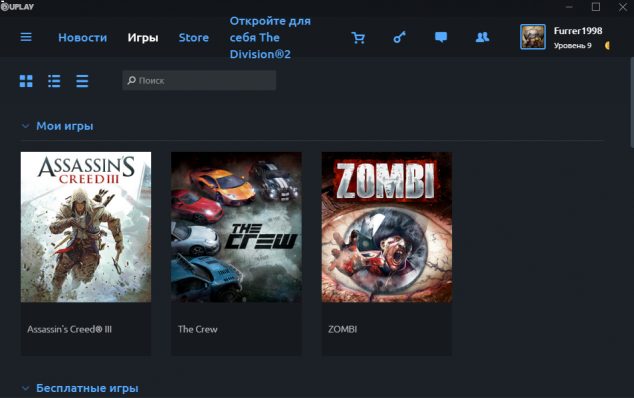Collapse the Мои игры section chevron
This screenshot has width=634, height=398.
tap(25, 126)
